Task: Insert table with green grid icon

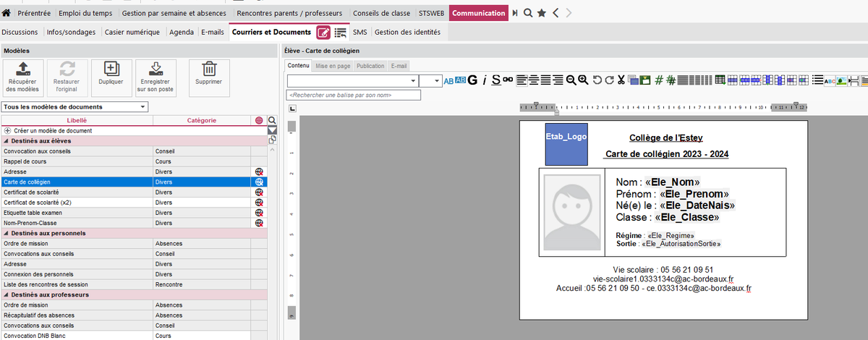Action: [720, 80]
